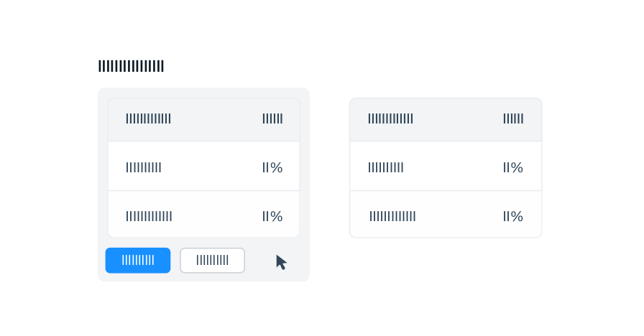
Task: Click empty gray panel area between buttons
Action: tap(175, 260)
